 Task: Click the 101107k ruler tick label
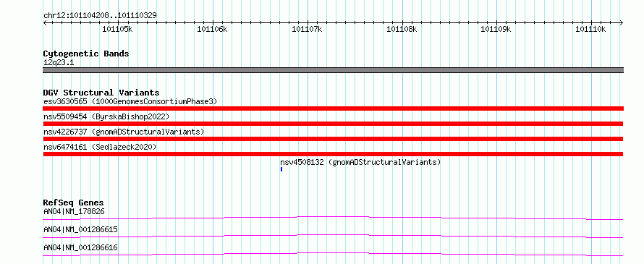(307, 29)
